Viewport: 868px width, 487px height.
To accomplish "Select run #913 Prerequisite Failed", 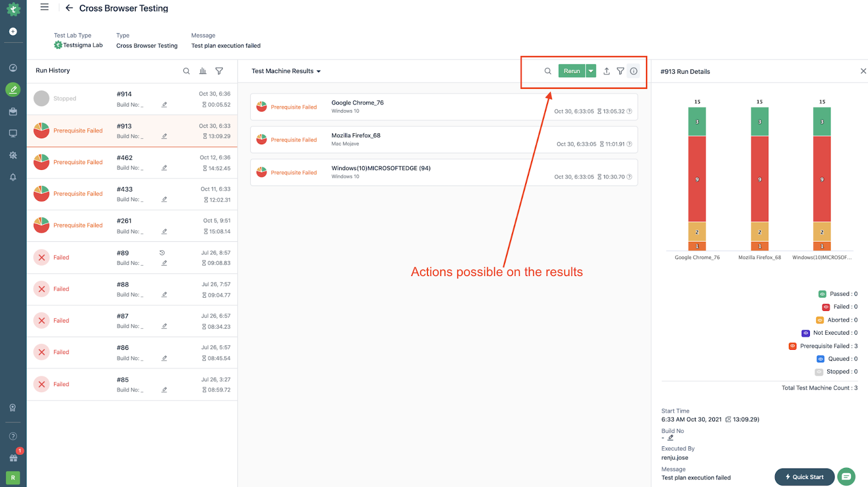I will pyautogui.click(x=132, y=131).
